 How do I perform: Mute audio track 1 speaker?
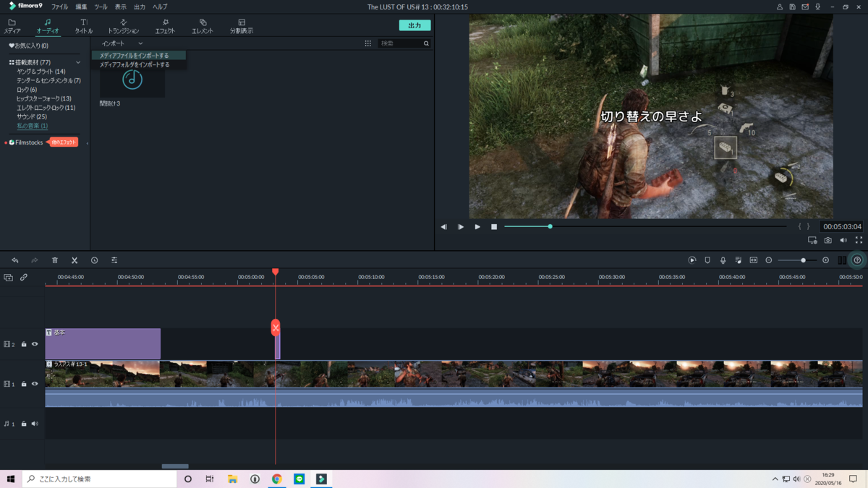pos(35,424)
